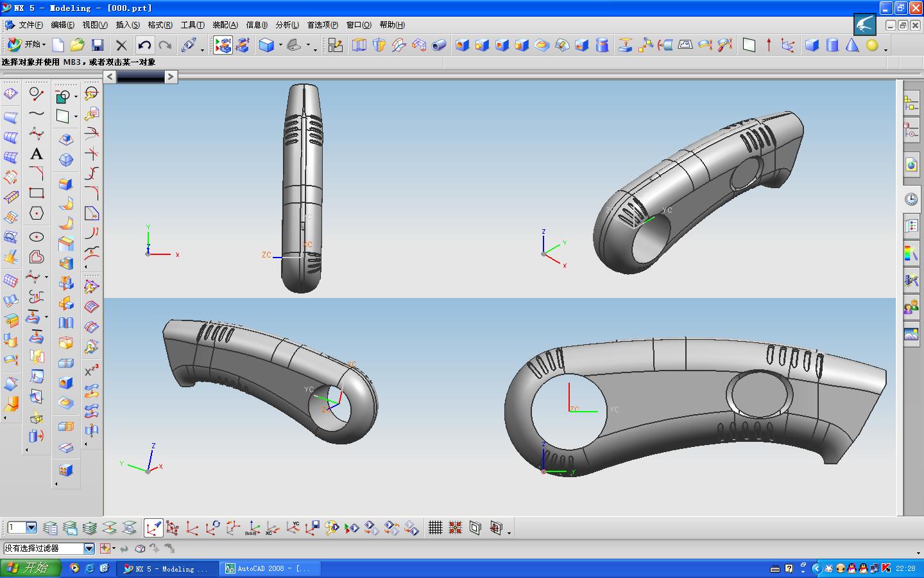Expand the primitives toolbar options arrow
The image size is (924, 578).
pos(886,49)
